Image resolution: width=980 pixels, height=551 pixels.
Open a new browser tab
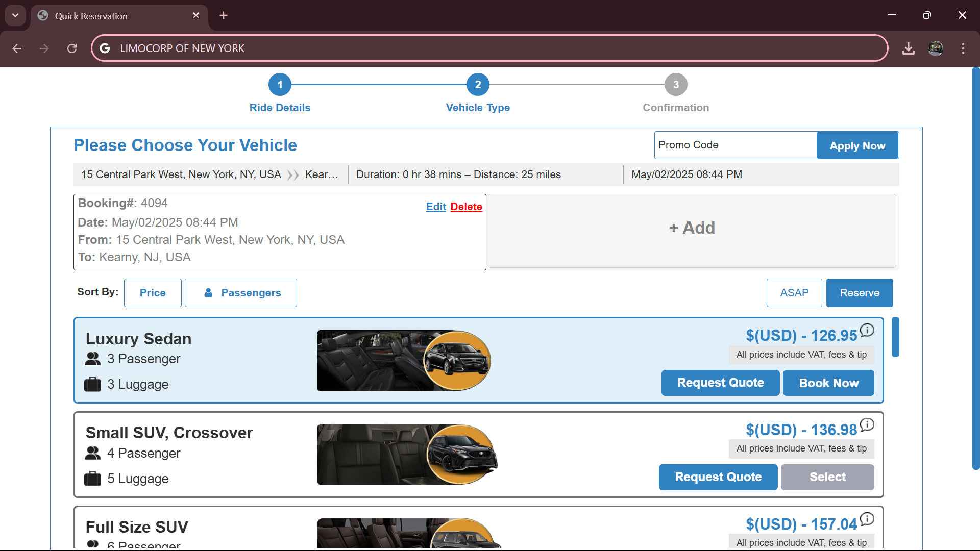(x=224, y=16)
